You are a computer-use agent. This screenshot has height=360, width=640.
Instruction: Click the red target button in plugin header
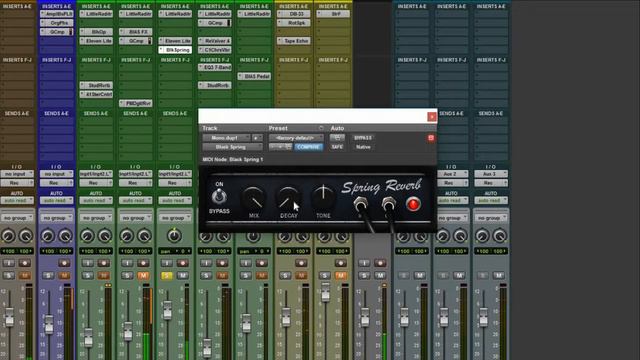click(431, 138)
